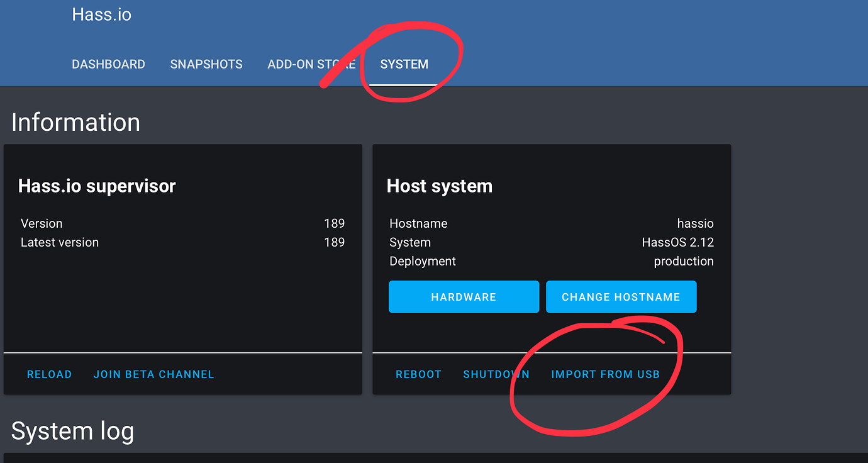Image resolution: width=868 pixels, height=463 pixels.
Task: Click the Change Hostname button
Action: point(621,296)
